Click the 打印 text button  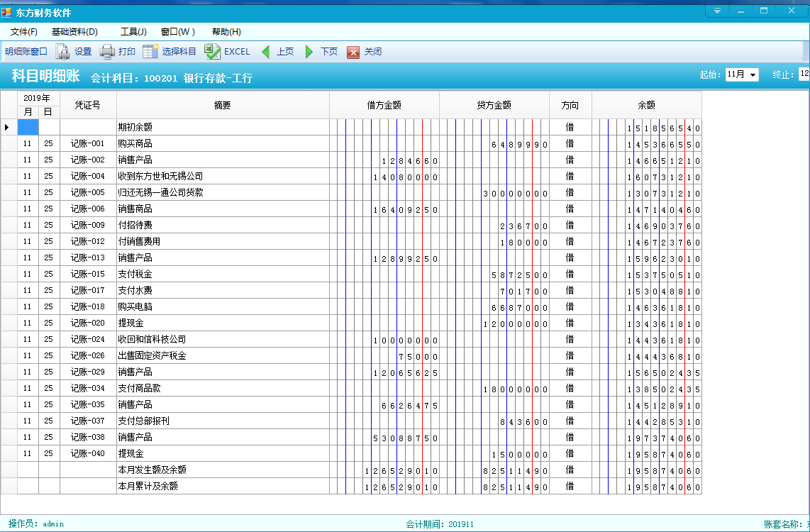pyautogui.click(x=126, y=52)
